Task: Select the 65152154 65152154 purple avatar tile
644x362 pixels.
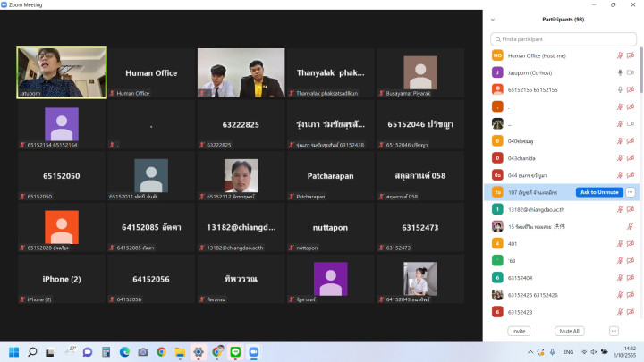Action: (62, 124)
